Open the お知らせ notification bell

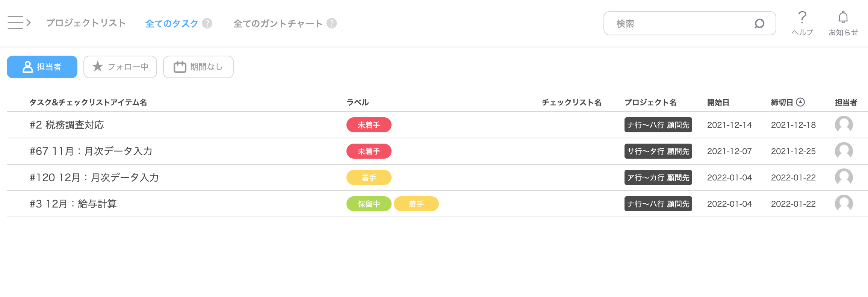843,18
